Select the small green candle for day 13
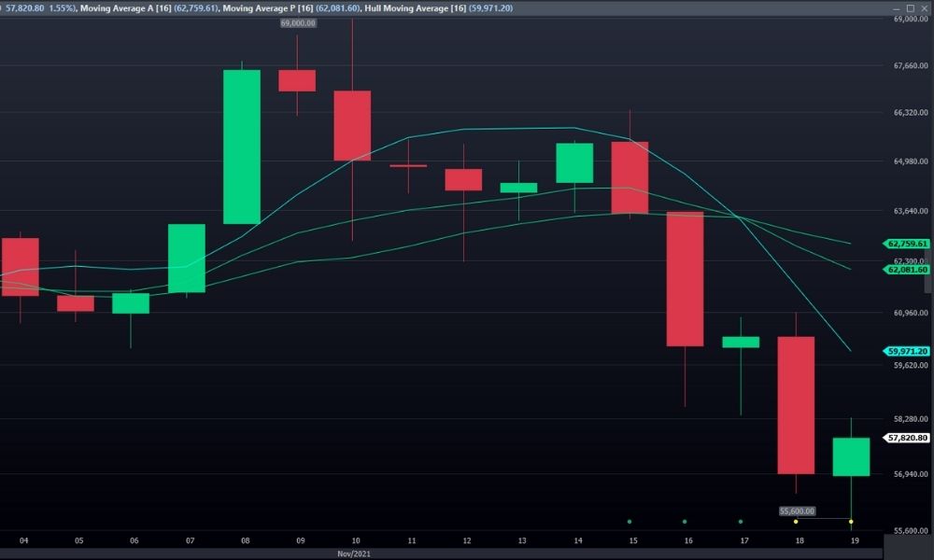The image size is (934, 560). click(x=518, y=188)
